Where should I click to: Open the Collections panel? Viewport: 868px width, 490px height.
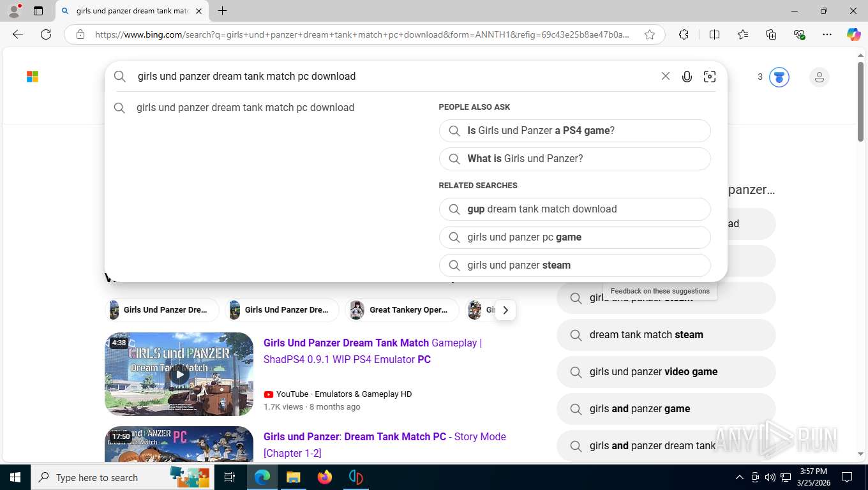point(771,34)
